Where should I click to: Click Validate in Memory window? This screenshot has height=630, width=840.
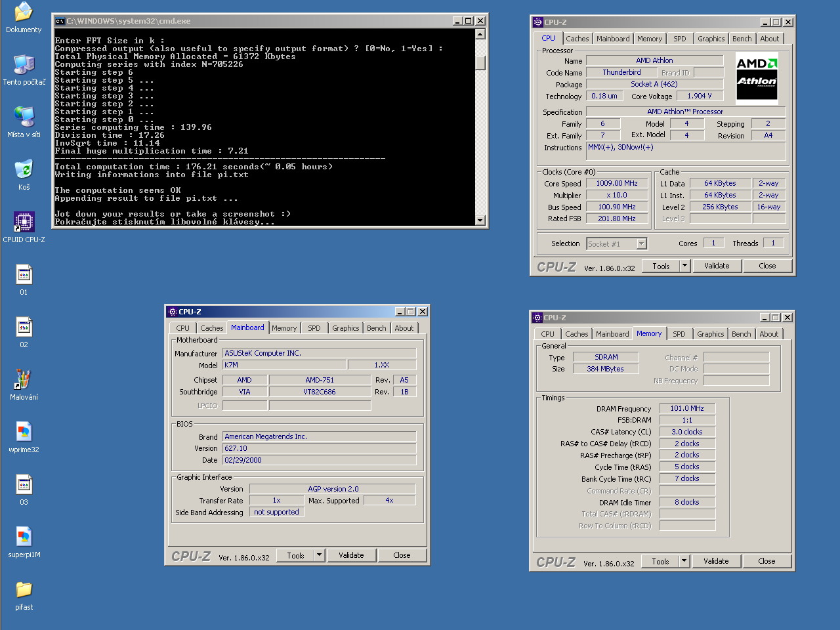pos(716,561)
